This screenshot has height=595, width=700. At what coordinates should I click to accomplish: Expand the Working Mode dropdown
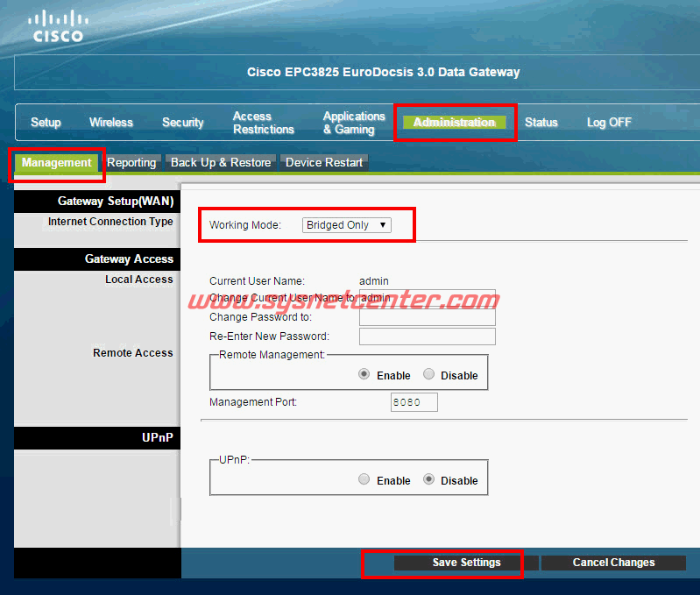347,225
